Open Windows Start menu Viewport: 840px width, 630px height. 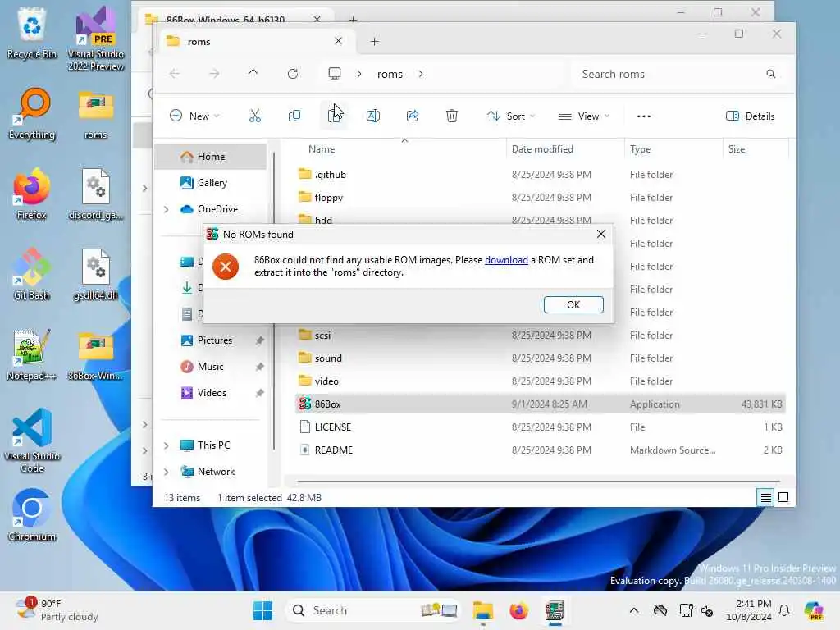click(262, 610)
